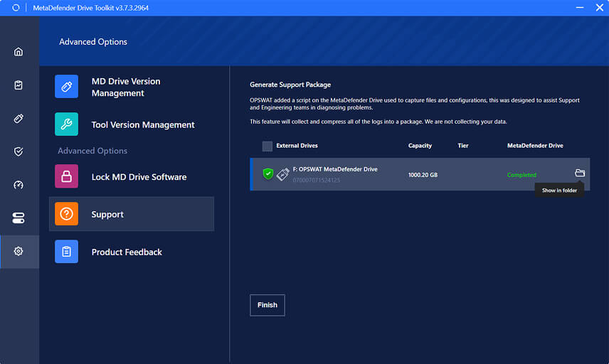Click the speedometer gauge sidebar icon
This screenshot has height=364, width=609.
coord(18,185)
